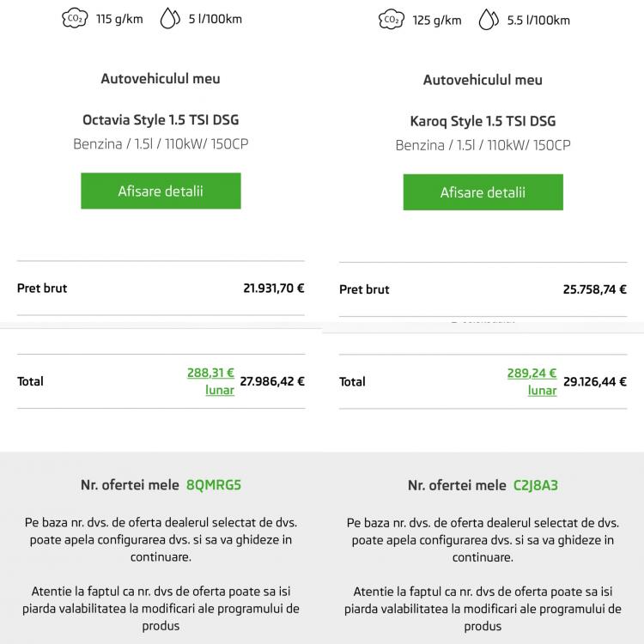Follow the 289,24 € lunar link
The width and height of the screenshot is (644, 644).
coord(532,381)
